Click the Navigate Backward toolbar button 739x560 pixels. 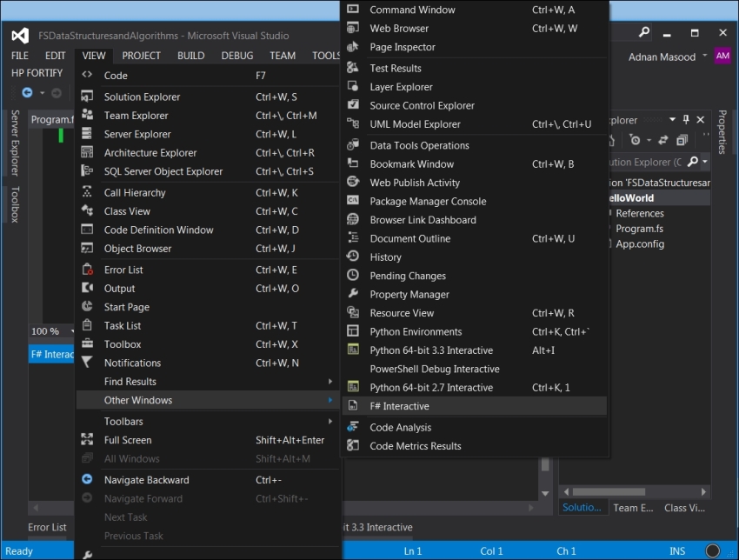[27, 93]
